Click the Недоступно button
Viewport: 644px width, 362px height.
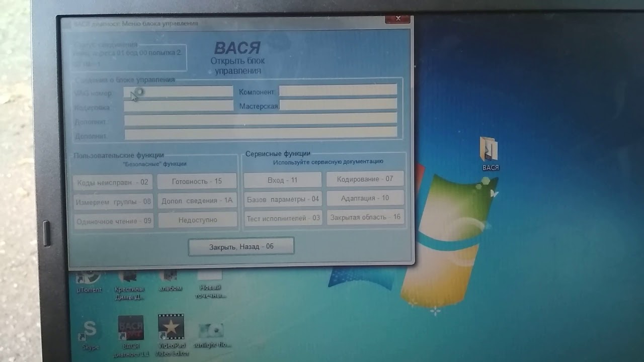point(198,220)
